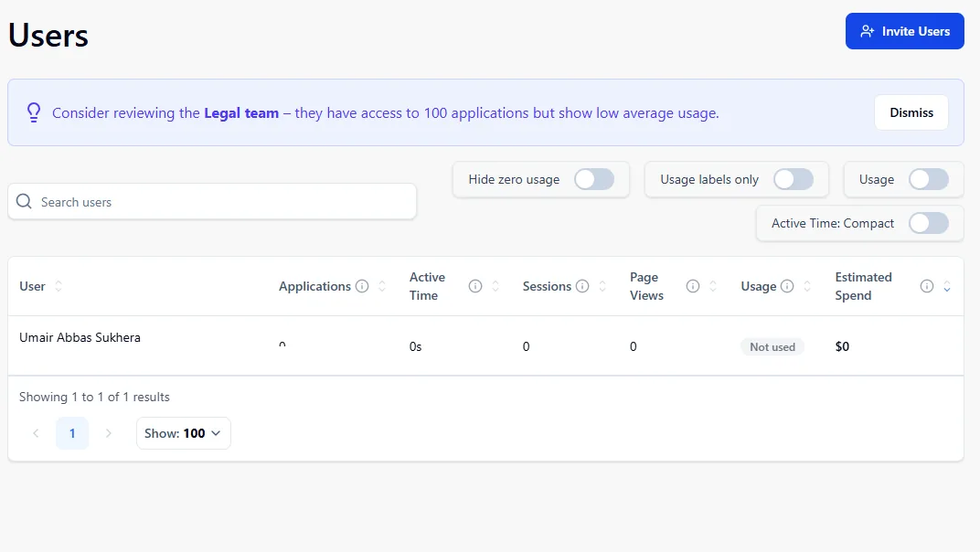Focus the Search users field
Viewport: 980px width, 552px height.
click(x=212, y=202)
